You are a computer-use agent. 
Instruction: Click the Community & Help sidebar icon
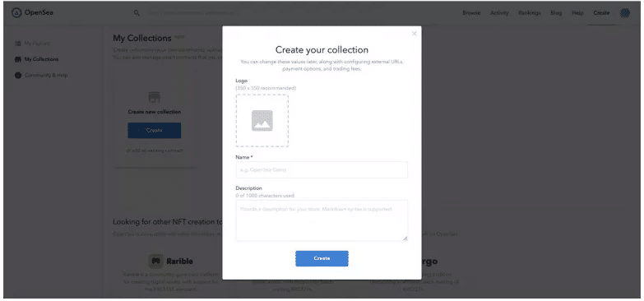(x=17, y=75)
